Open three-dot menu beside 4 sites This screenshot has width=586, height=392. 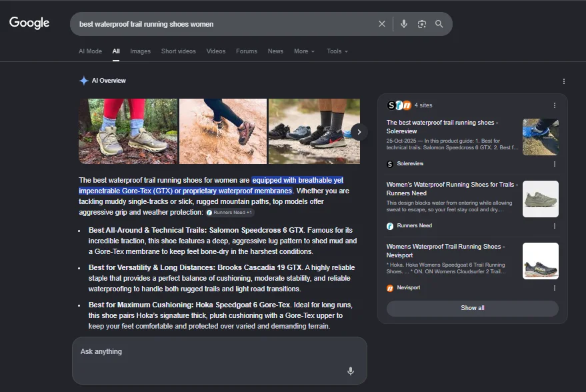554,105
